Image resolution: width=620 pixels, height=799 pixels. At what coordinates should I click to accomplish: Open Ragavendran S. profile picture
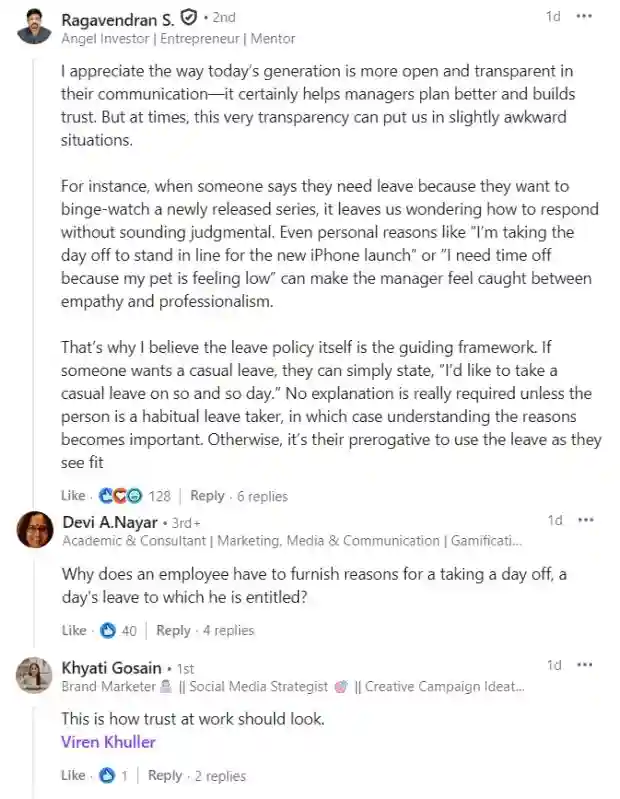[35, 27]
